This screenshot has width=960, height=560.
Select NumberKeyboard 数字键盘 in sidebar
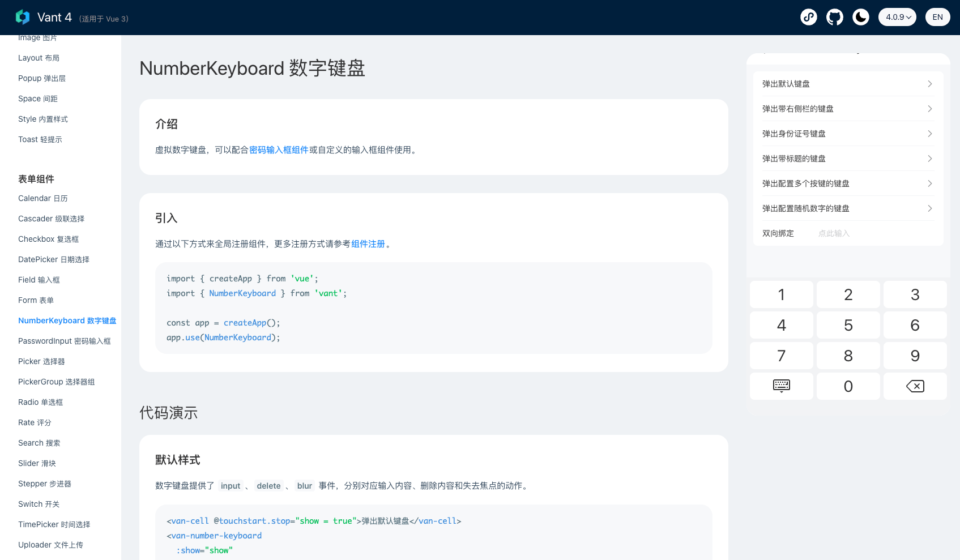67,320
